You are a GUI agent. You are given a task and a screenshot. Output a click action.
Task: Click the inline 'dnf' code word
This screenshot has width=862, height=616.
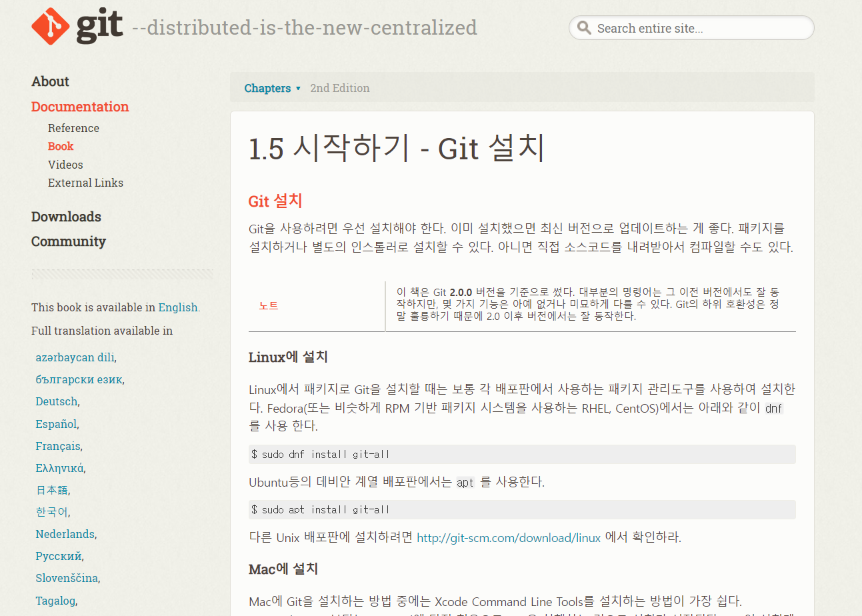773,408
